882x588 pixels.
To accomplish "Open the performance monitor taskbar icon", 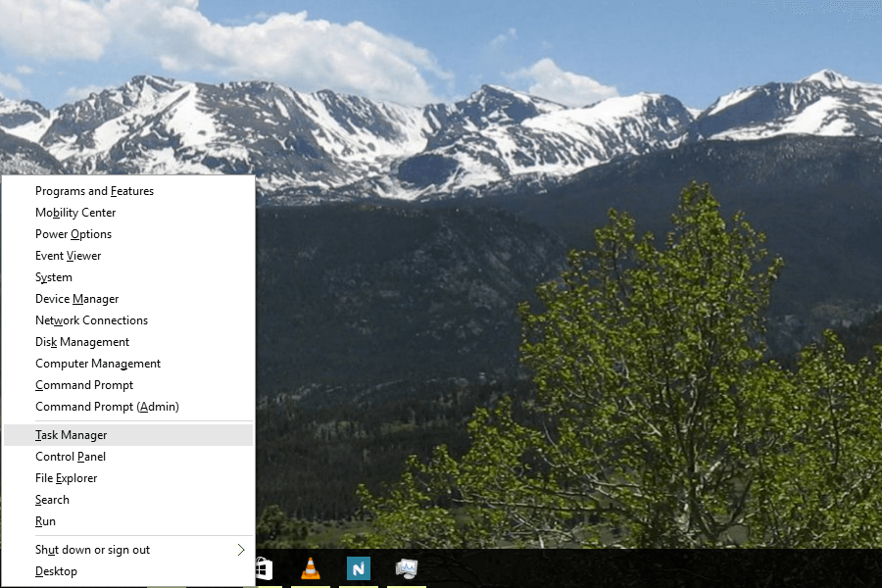I will click(x=406, y=568).
